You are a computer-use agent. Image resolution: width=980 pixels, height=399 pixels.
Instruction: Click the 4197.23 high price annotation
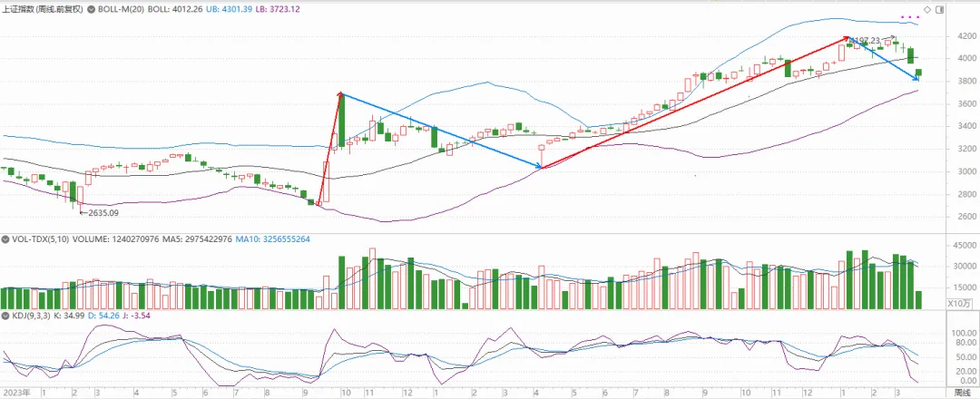point(865,41)
